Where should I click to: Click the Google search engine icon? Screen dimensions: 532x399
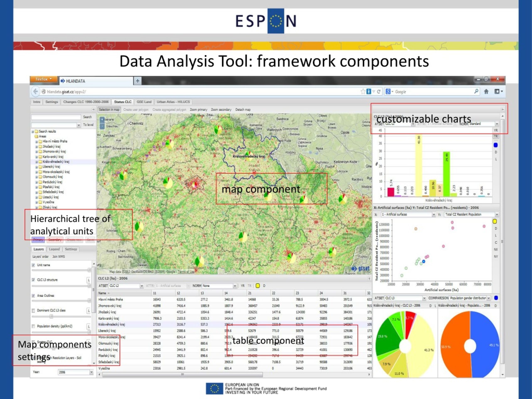388,92
